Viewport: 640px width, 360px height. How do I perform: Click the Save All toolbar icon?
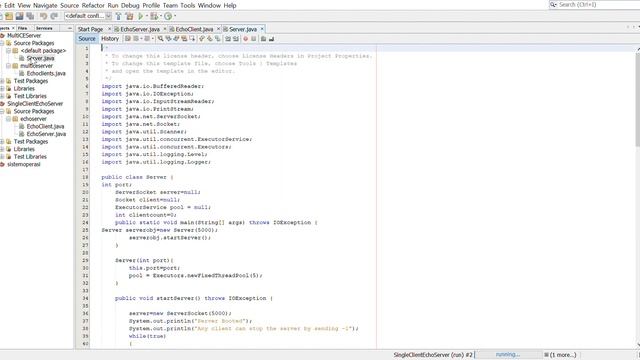tap(30, 16)
